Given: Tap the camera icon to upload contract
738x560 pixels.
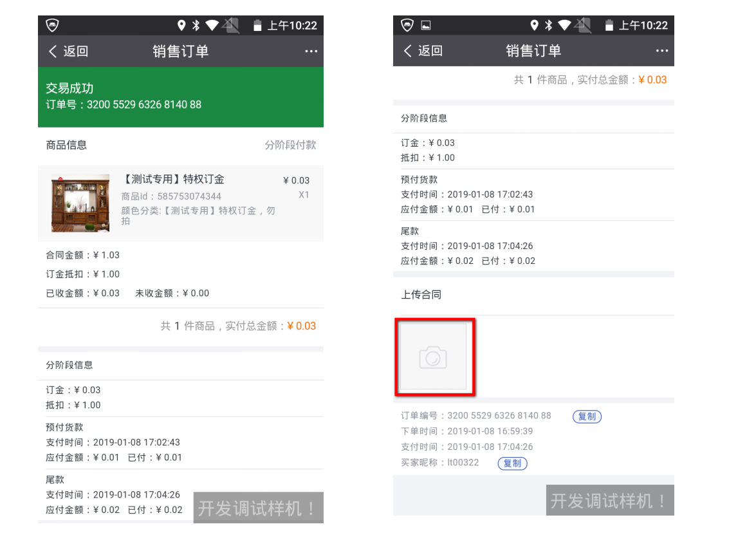Looking at the screenshot, I should point(433,357).
